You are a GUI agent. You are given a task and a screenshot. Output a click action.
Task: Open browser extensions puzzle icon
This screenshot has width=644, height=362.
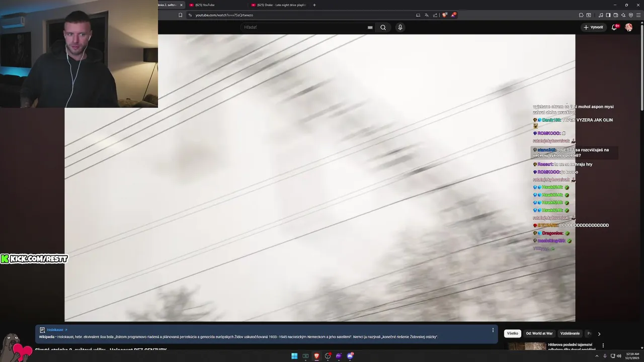click(581, 15)
